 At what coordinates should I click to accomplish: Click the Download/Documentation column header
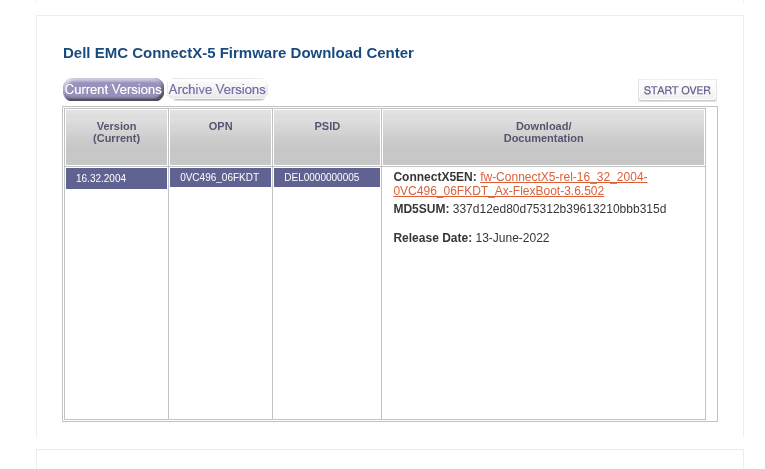click(x=543, y=133)
